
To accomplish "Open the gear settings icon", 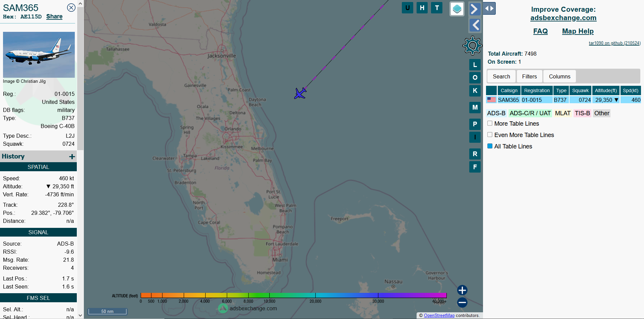I will coord(472,45).
